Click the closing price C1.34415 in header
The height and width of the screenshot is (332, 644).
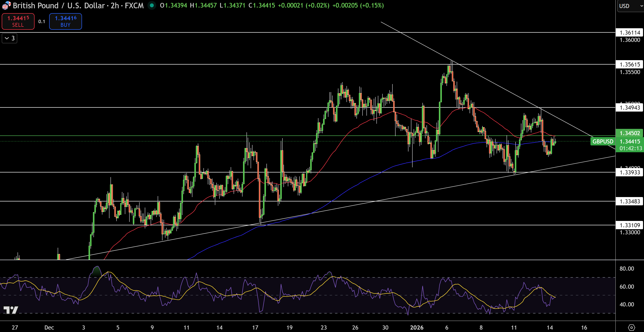coord(262,6)
